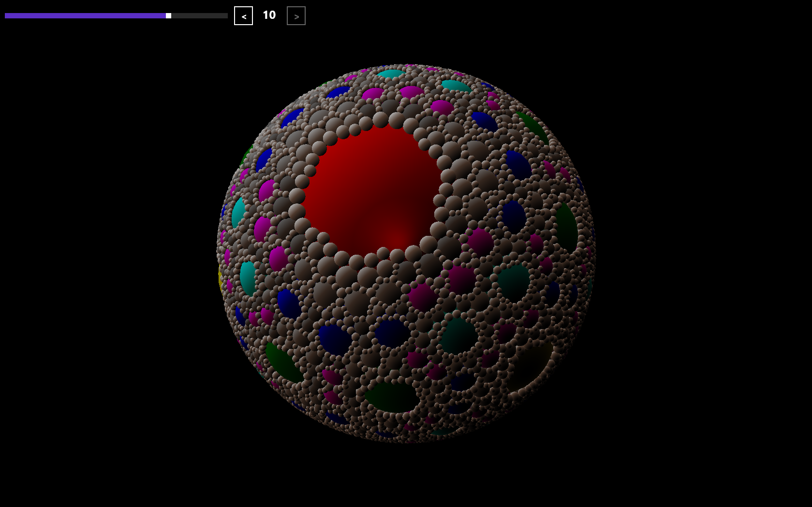Select the dark green circle at sphere's lower left
812x507 pixels.
pos(283,362)
